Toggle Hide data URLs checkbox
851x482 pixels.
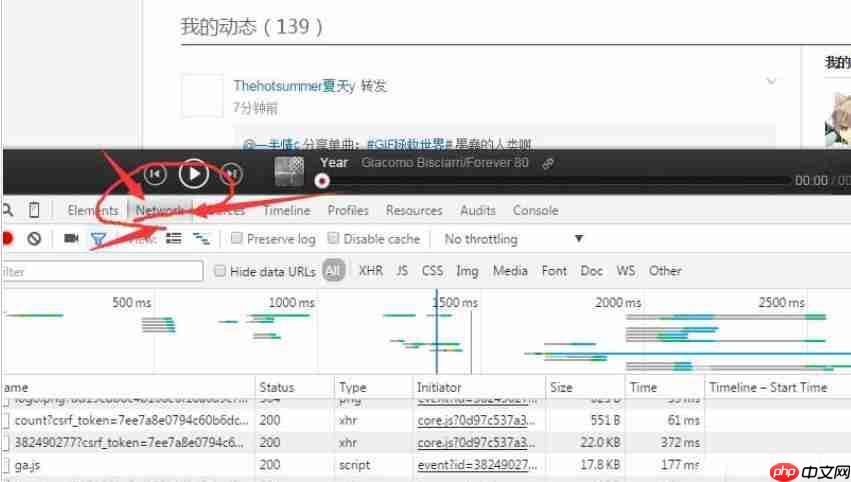pyautogui.click(x=220, y=271)
